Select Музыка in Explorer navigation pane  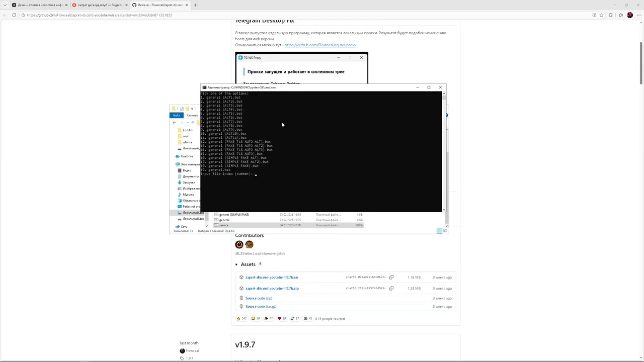tap(186, 195)
